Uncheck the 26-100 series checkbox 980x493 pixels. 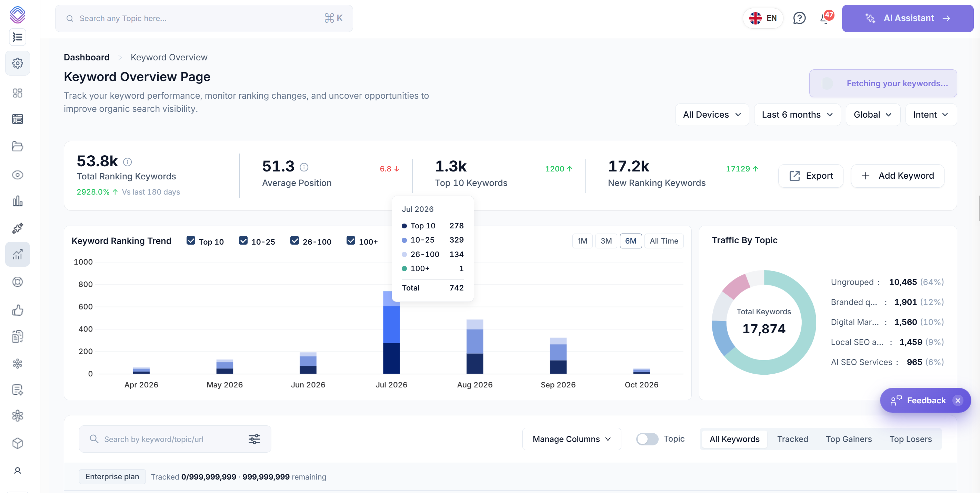point(294,241)
